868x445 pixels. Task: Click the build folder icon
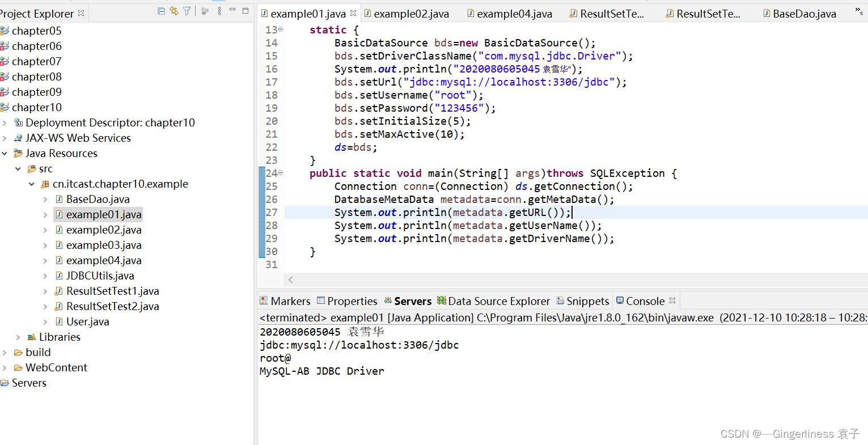point(18,352)
